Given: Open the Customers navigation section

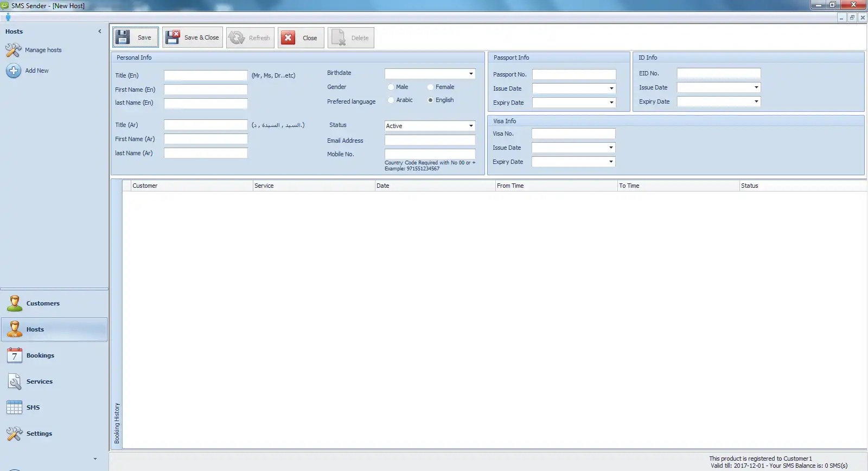Looking at the screenshot, I should click(54, 303).
